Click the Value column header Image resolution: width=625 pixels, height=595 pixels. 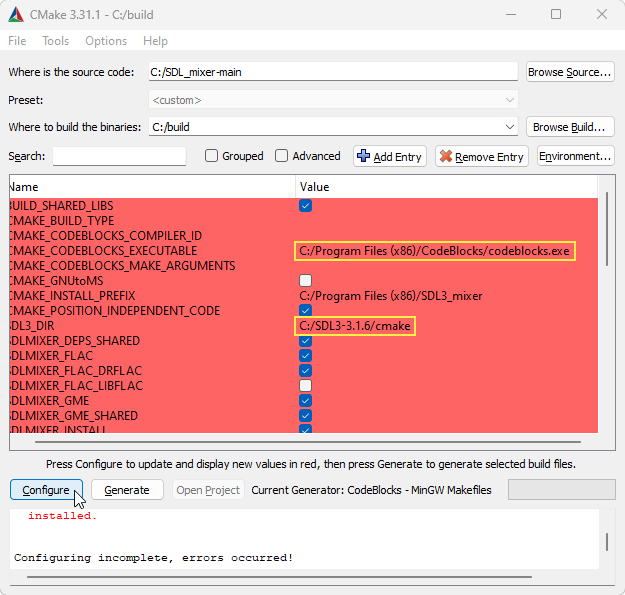(x=446, y=187)
